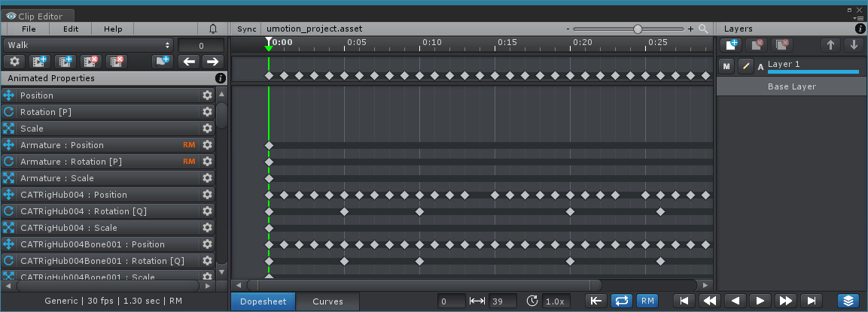Screen dimensions: 868x312
Task: Open the Walk clip selection dropdown
Action: [x=89, y=45]
